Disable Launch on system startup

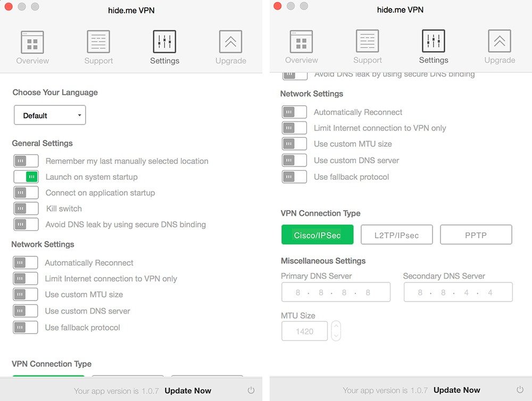(x=26, y=177)
